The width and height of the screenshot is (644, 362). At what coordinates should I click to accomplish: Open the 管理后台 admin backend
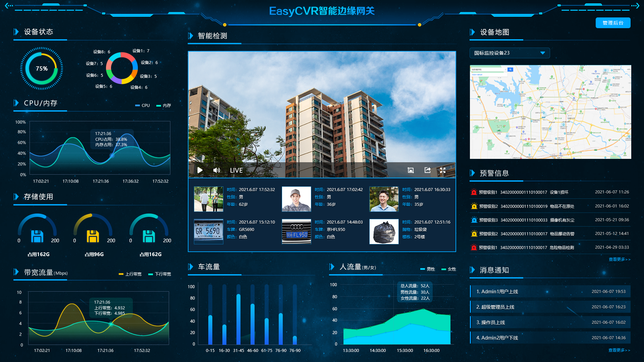613,23
